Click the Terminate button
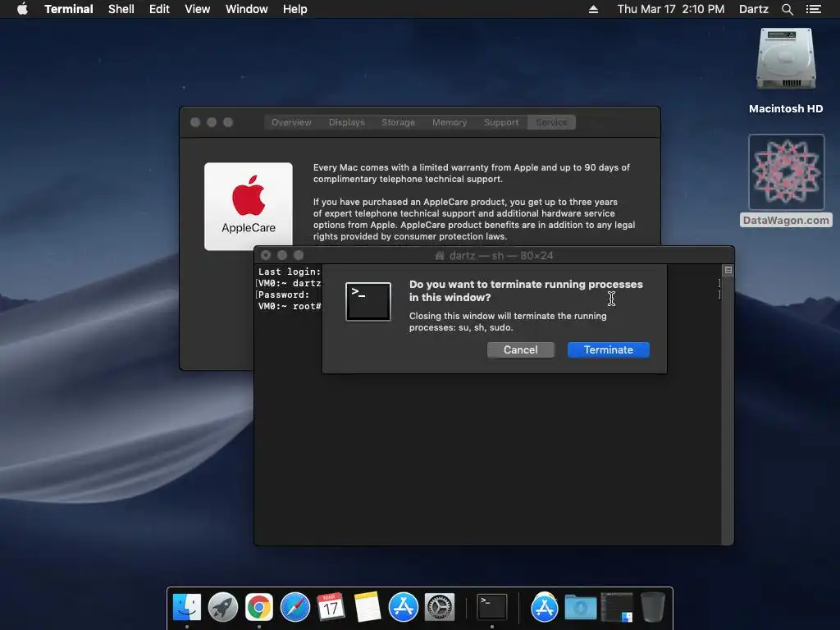 click(609, 349)
